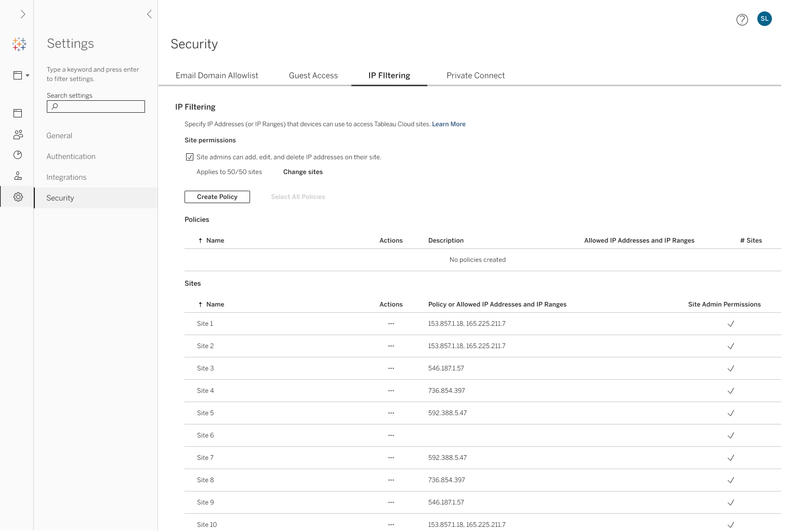Open the Help question mark icon

[742, 20]
